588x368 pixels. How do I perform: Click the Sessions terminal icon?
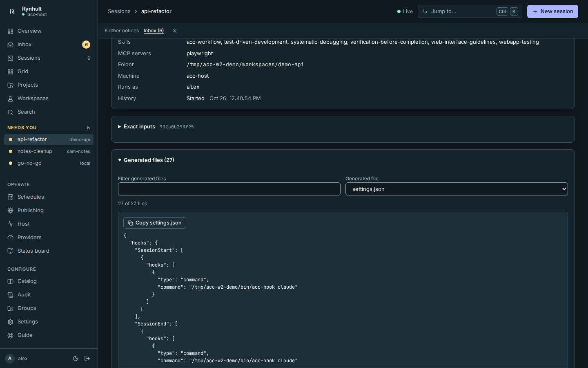(11, 58)
